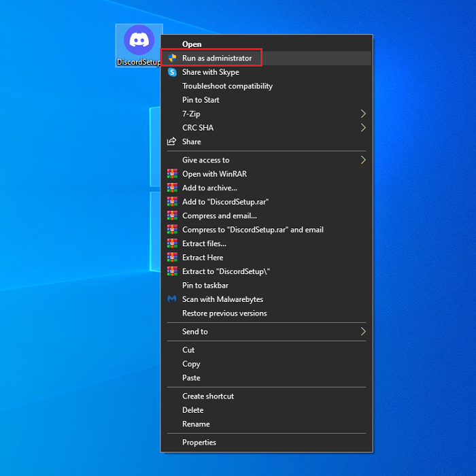Choose Share with Skype

pos(267,72)
